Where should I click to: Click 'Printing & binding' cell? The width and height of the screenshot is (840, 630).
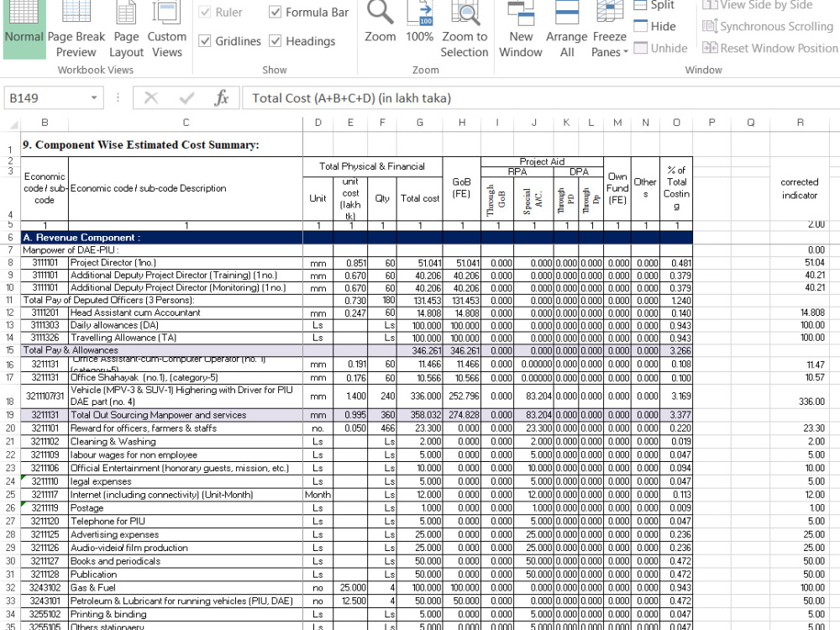(186, 615)
